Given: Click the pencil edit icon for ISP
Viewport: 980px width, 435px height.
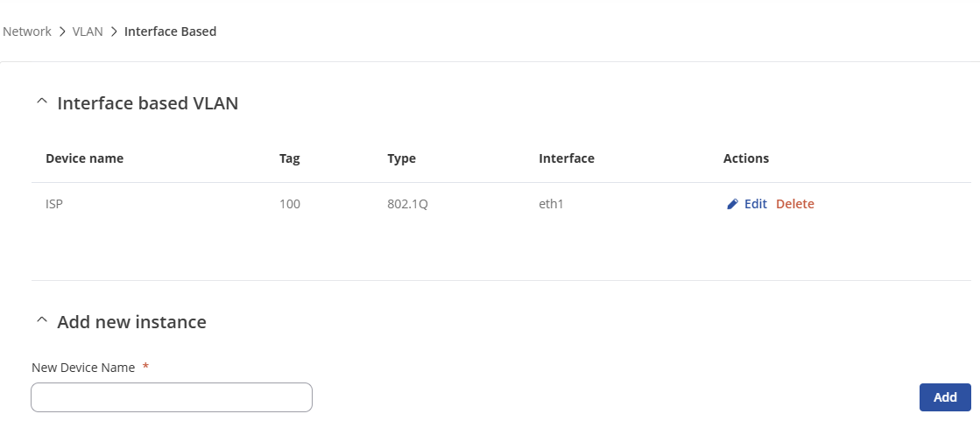Looking at the screenshot, I should click(x=732, y=205).
